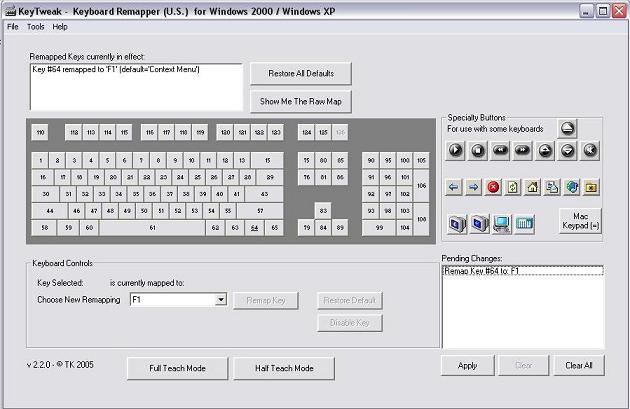
Task: Select keyboard key 43
Action: tap(264, 194)
